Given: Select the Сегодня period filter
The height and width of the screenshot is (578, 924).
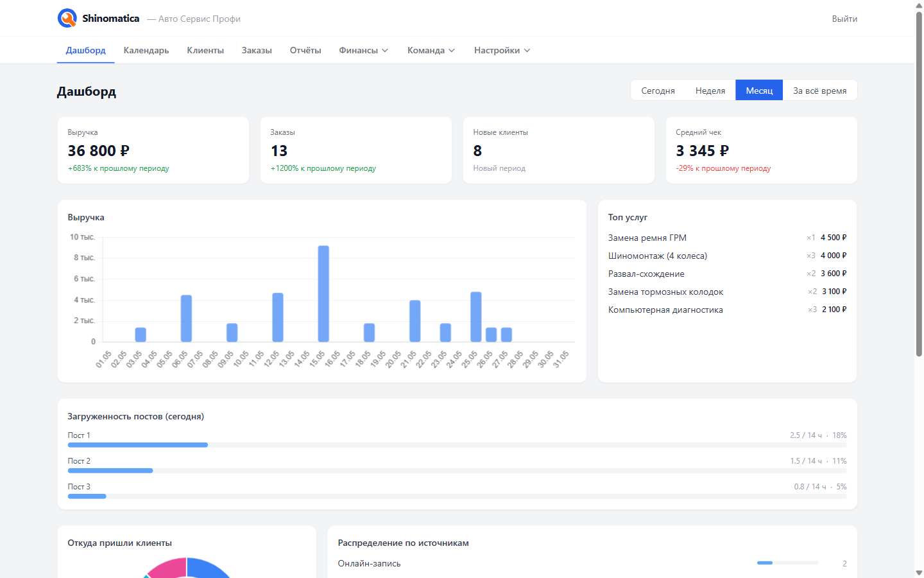Looking at the screenshot, I should tap(658, 91).
